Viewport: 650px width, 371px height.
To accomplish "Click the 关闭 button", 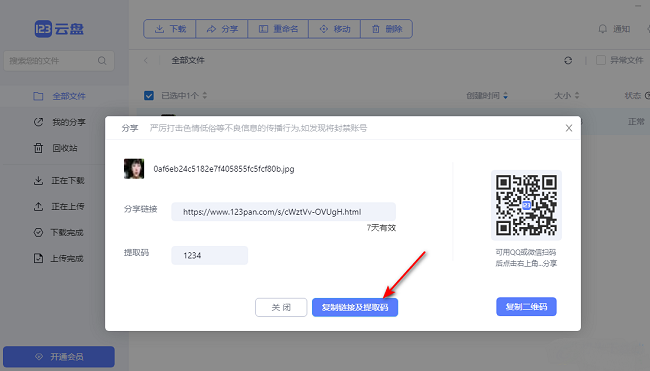I will (281, 308).
